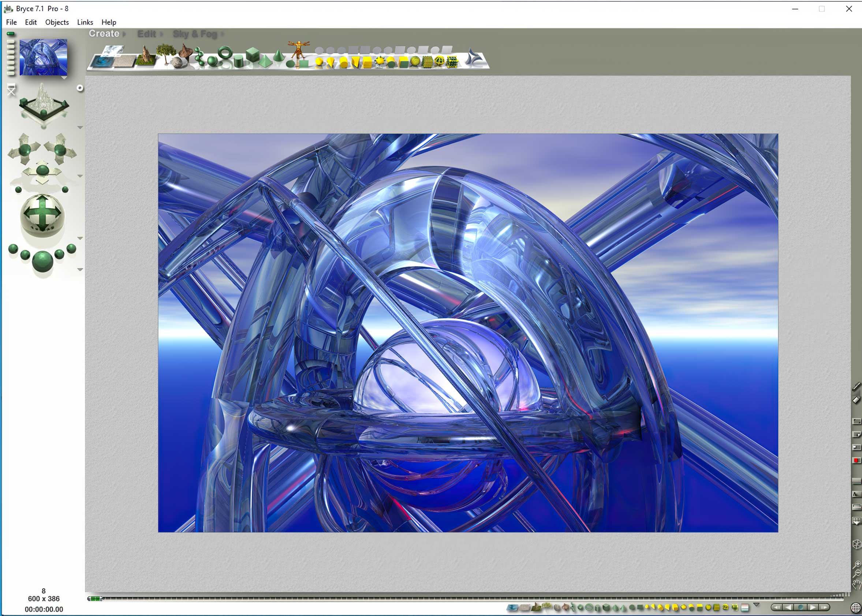Open the Links menu
The height and width of the screenshot is (616, 862).
(x=85, y=22)
